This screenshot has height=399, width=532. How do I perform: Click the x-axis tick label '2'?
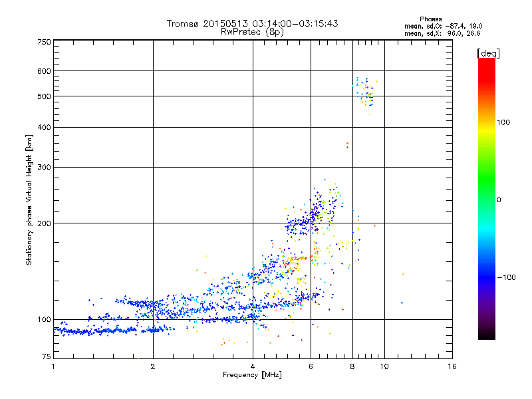coord(153,366)
